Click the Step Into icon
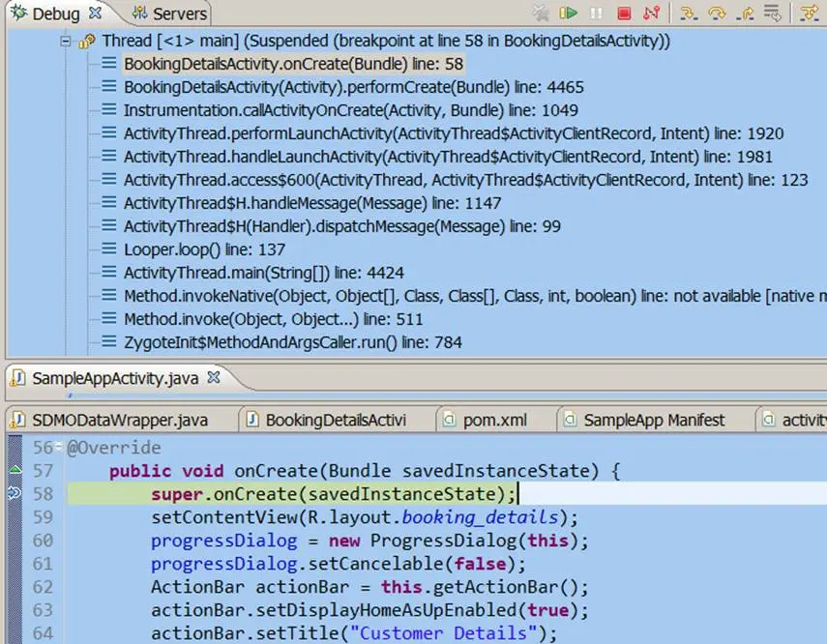The width and height of the screenshot is (827, 644). (689, 14)
